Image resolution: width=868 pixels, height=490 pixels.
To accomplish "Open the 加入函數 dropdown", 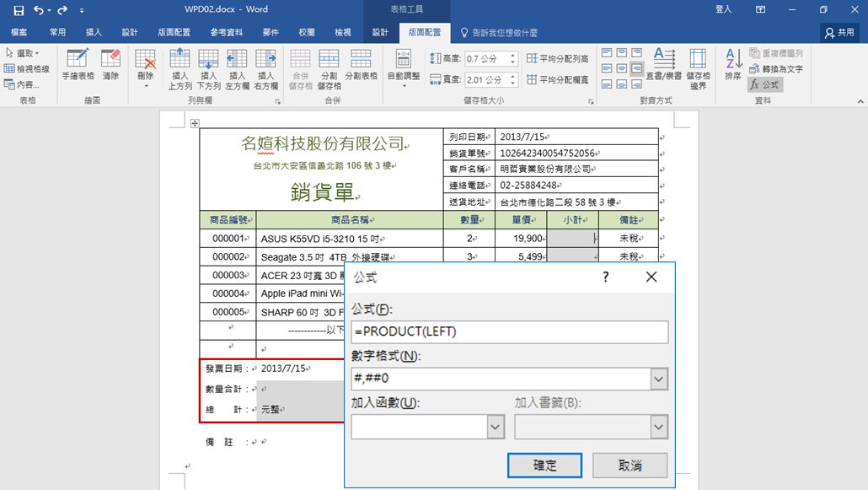I will (x=495, y=428).
